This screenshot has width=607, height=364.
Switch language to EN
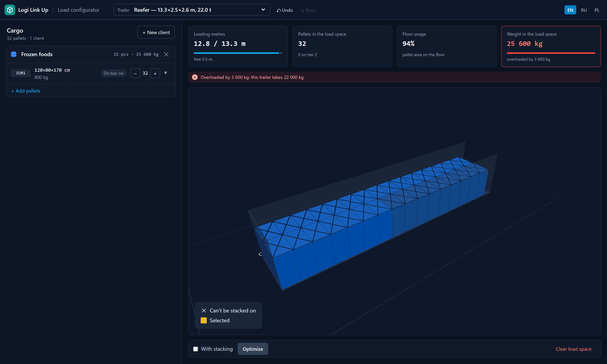pyautogui.click(x=570, y=10)
